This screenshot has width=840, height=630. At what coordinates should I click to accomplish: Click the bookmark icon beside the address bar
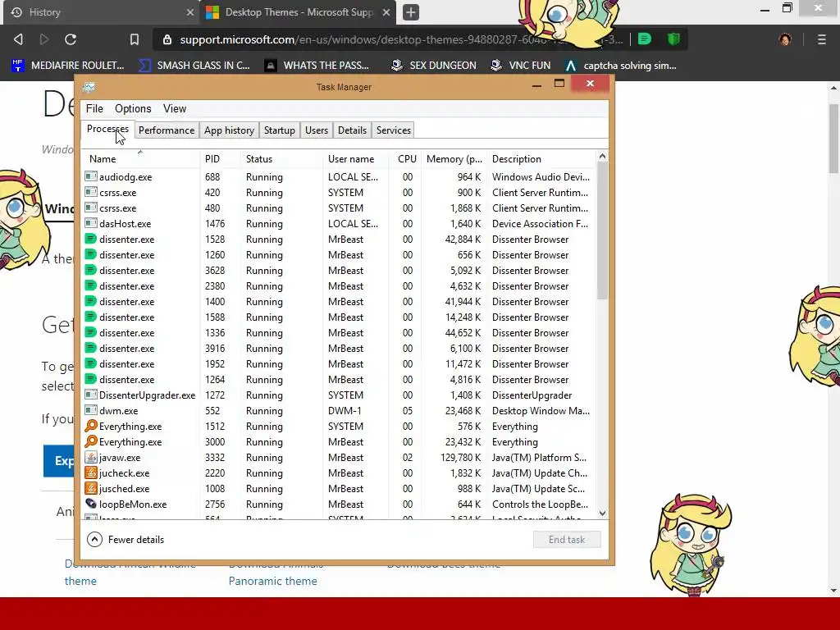[x=135, y=39]
